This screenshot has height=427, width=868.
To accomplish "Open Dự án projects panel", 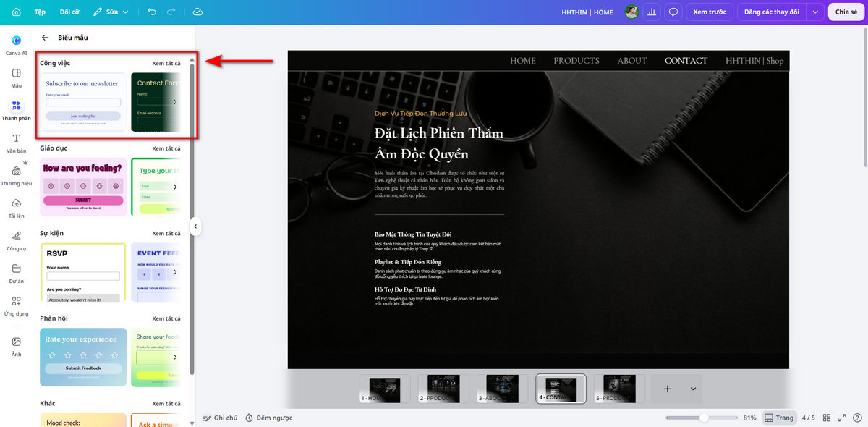I will click(x=16, y=274).
